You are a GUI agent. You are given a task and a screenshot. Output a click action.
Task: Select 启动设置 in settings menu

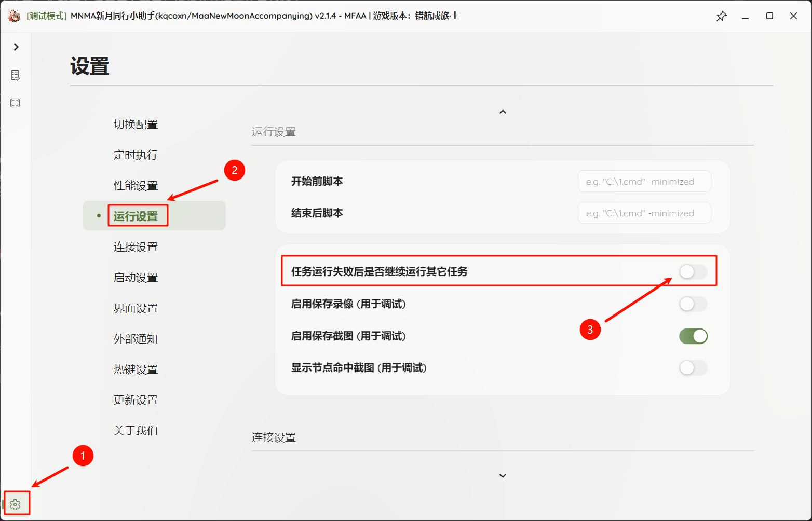tap(136, 277)
